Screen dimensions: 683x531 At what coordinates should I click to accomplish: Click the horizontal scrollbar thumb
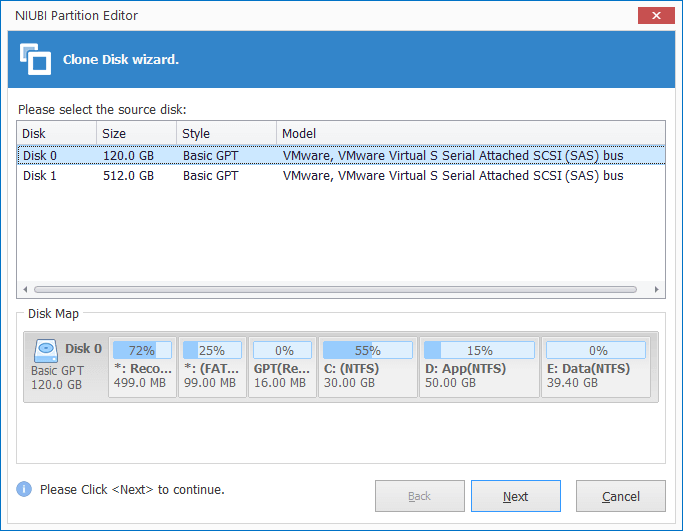pyautogui.click(x=335, y=289)
